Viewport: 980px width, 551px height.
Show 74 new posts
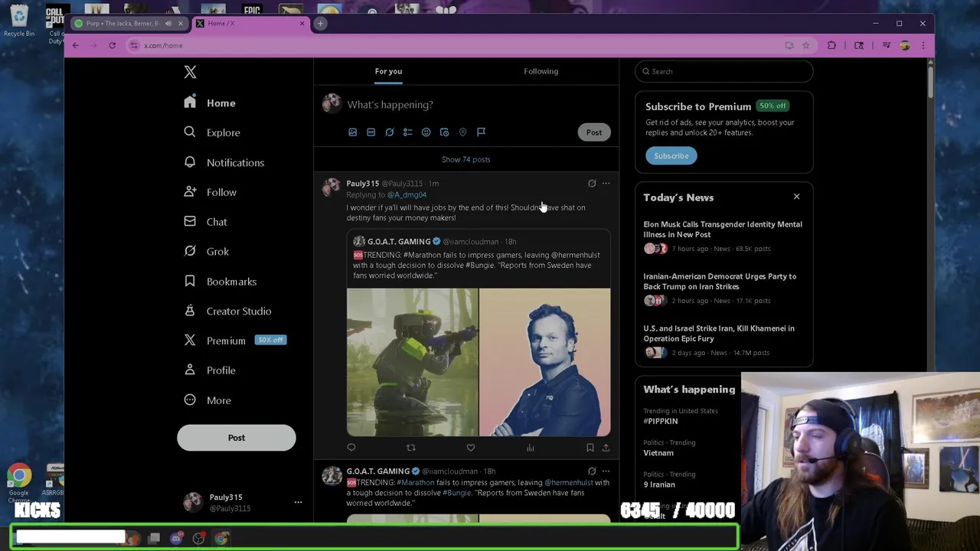pyautogui.click(x=465, y=159)
